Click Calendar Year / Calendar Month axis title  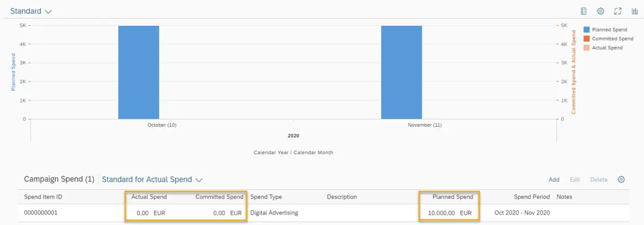tap(293, 152)
